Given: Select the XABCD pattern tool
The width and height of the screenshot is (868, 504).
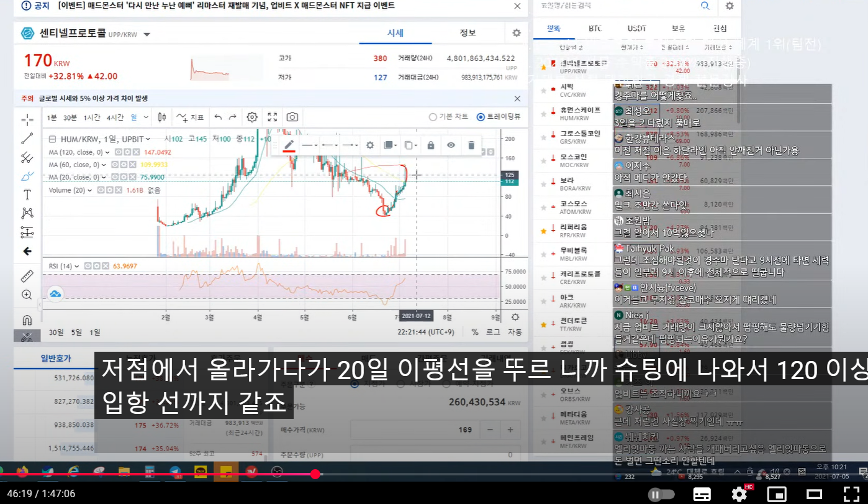Looking at the screenshot, I should point(27,213).
